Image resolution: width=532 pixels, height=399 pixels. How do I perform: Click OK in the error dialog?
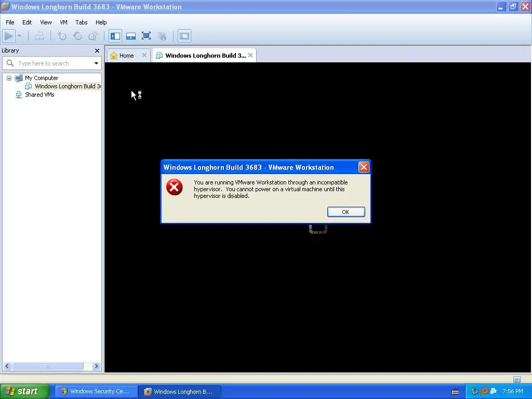pyautogui.click(x=346, y=212)
